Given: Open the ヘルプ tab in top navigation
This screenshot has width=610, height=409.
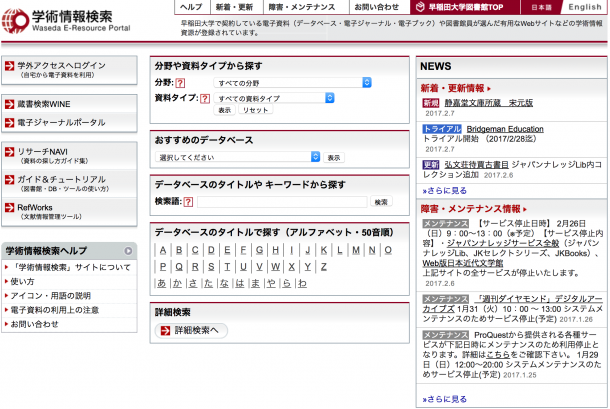Looking at the screenshot, I should click(x=192, y=7).
